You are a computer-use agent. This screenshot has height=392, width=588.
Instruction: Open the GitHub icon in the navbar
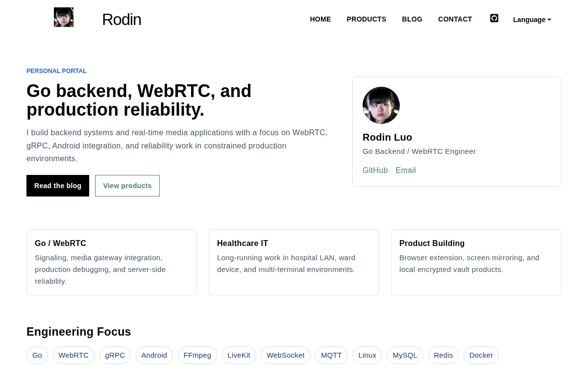click(494, 18)
